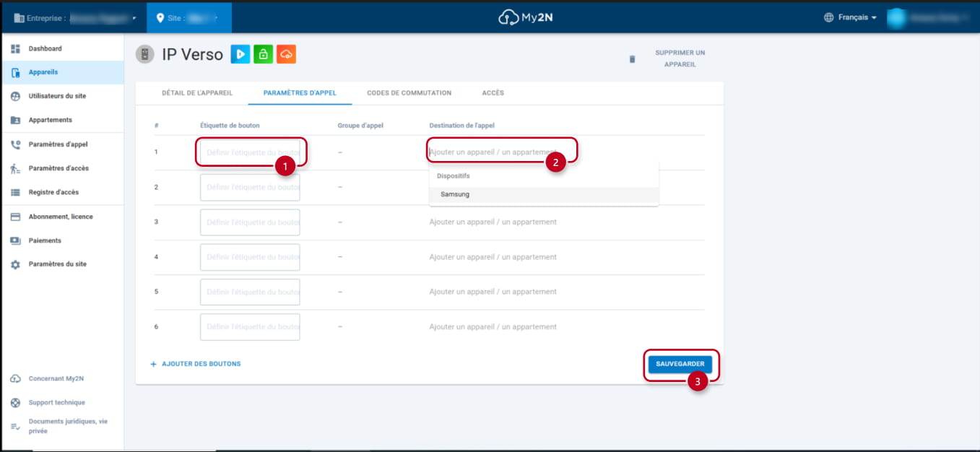Switch to Accès tab

pyautogui.click(x=493, y=93)
